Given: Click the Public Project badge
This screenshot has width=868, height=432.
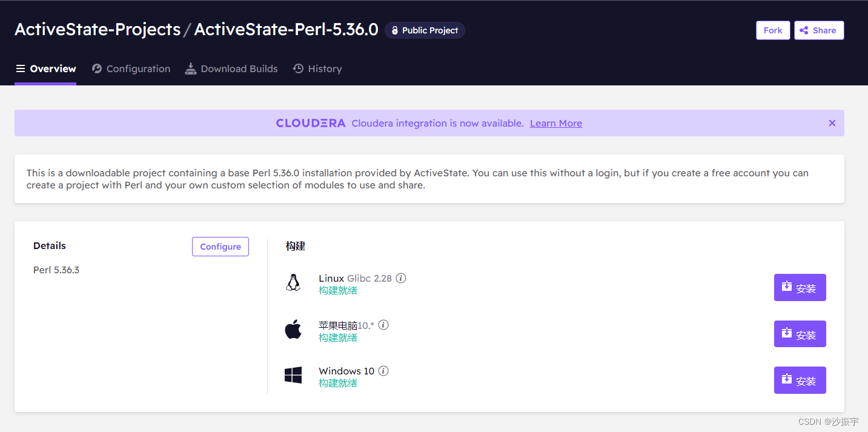Looking at the screenshot, I should pos(425,30).
